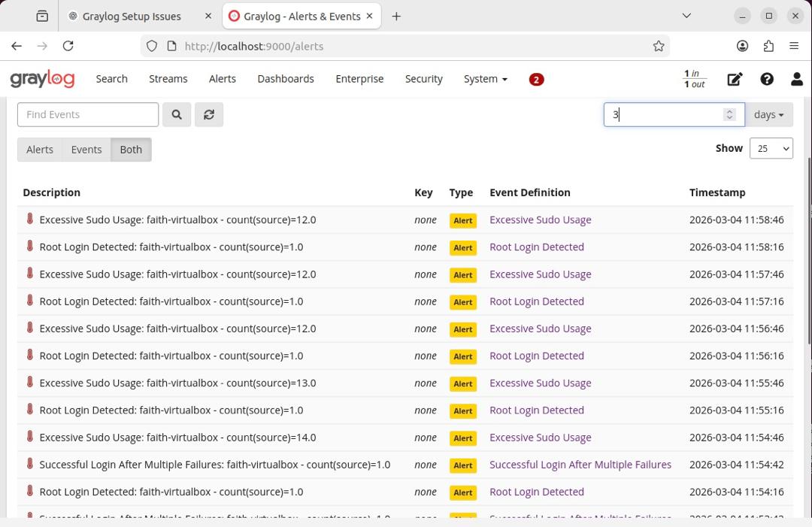The width and height of the screenshot is (812, 527).
Task: Click timestamp 2026-03-04 11:55:16
Action: (736, 410)
